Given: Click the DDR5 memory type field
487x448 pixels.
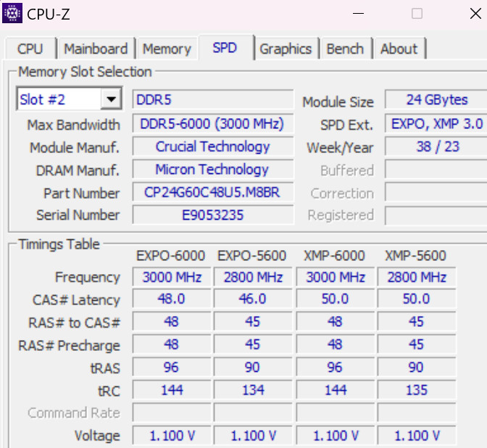Looking at the screenshot, I should pos(213,99).
